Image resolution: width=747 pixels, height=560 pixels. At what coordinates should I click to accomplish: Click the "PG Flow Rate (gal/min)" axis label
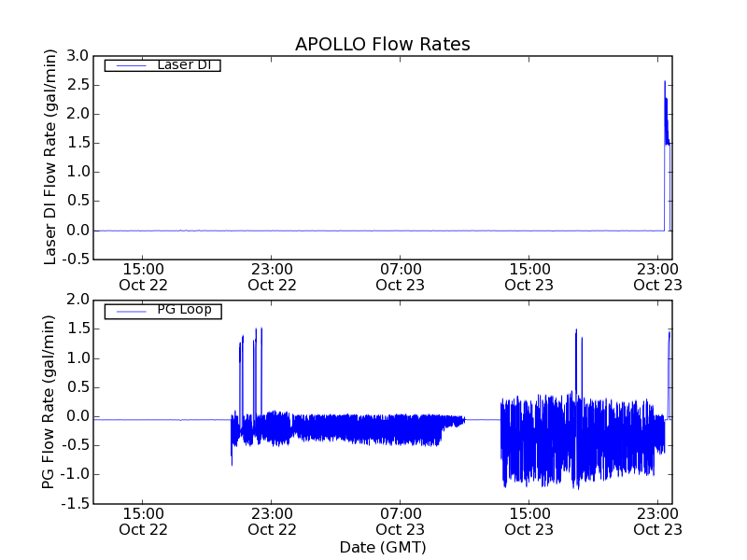49,402
